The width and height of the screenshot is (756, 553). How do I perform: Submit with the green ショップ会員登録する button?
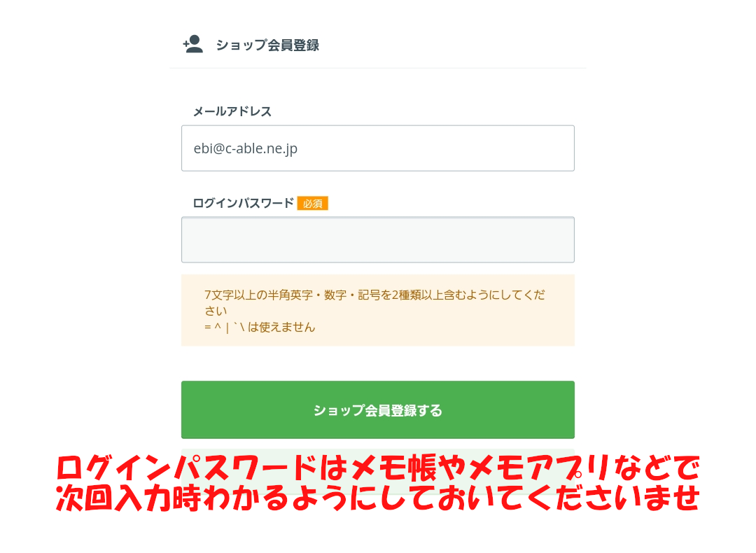378,409
